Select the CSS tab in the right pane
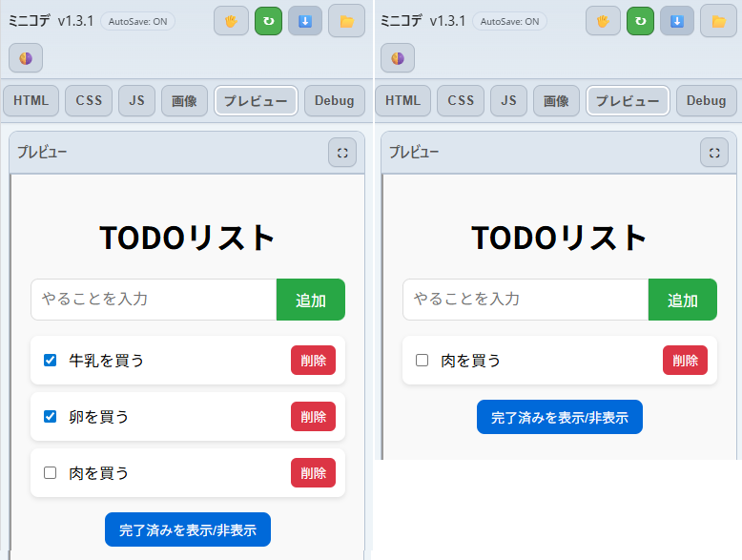The image size is (742, 560). click(461, 101)
